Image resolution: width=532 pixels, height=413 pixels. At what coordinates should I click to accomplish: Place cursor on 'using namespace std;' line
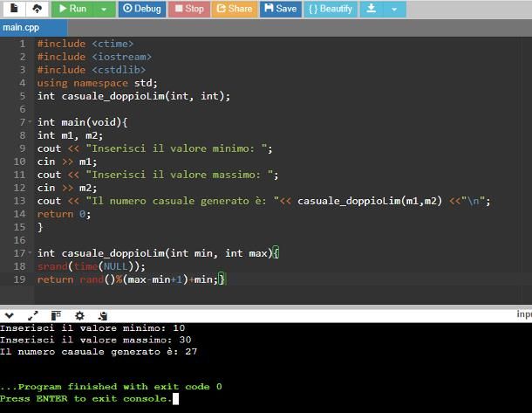tap(98, 83)
